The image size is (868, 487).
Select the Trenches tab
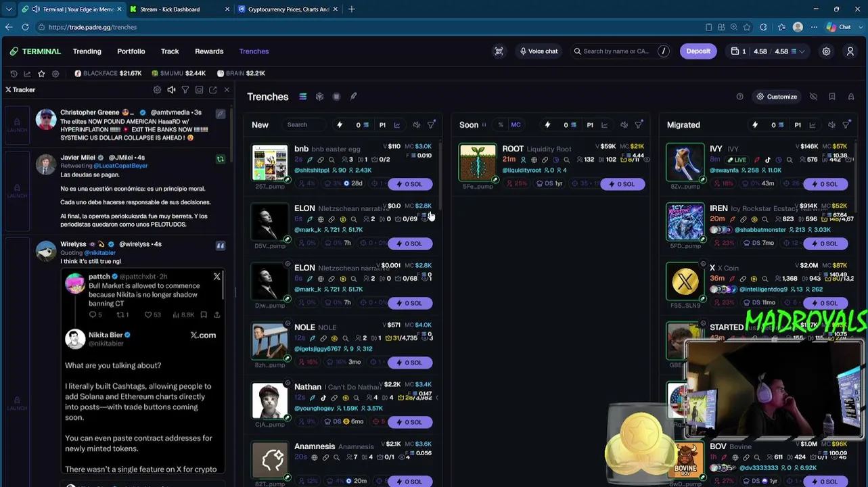pyautogui.click(x=254, y=51)
